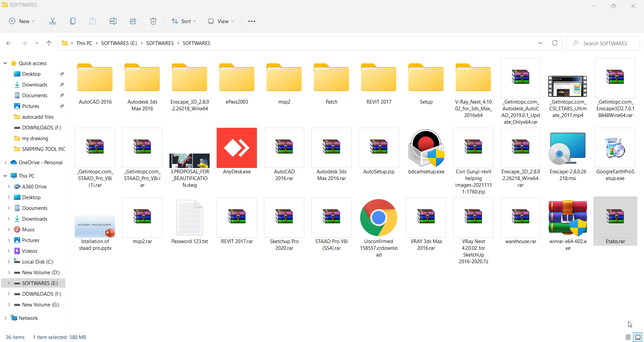Select file name VRay Next 4.20.02 for SketchUp 7z

473,251
